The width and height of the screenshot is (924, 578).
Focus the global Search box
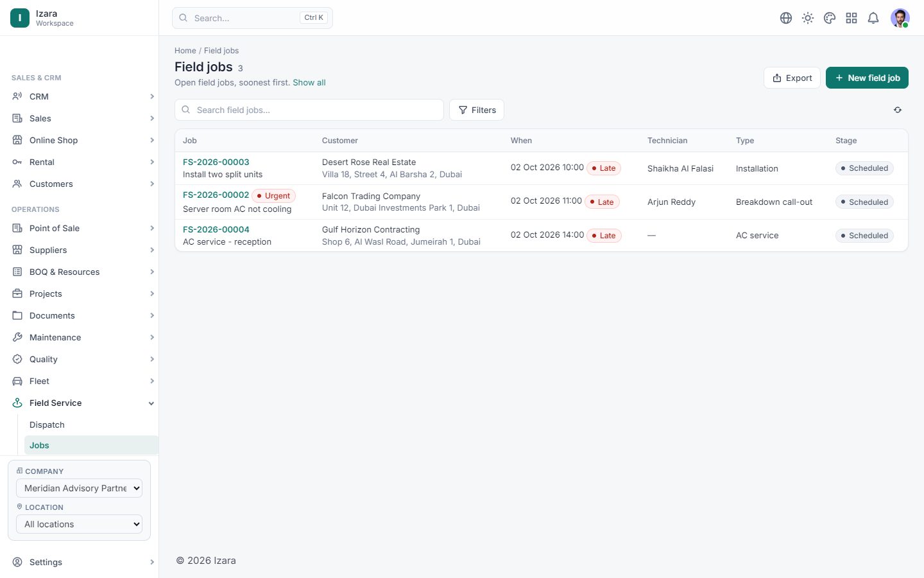(x=252, y=18)
